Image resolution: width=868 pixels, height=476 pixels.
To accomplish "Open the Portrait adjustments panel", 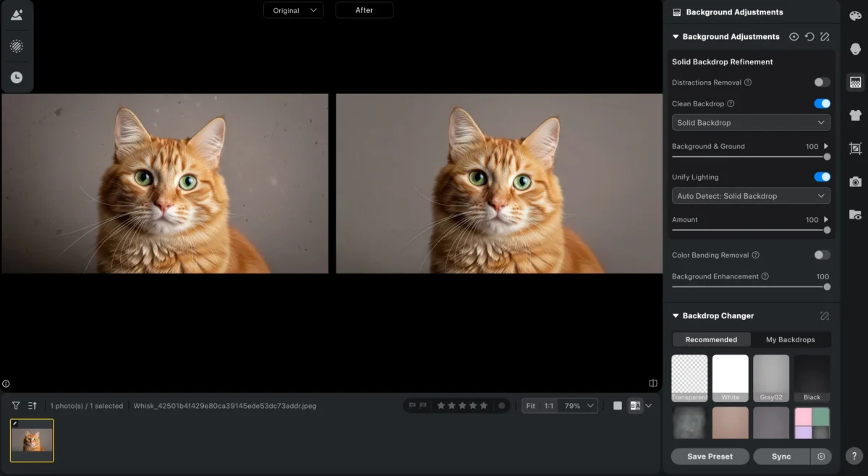I will pos(856,48).
